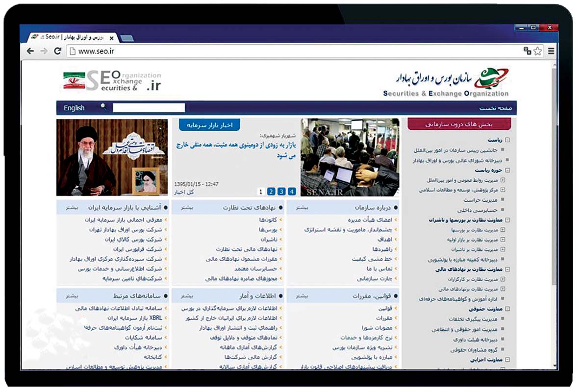Expand مدیریت نظارت بر بورسها tree node
Viewport: 579px width, 392px height.
503,230
